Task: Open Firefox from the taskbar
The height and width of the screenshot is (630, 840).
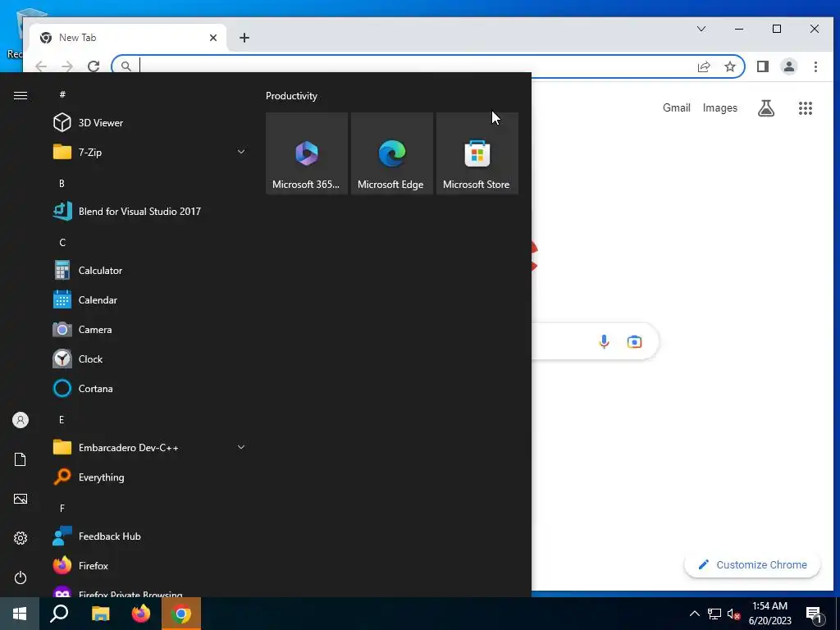Action: [141, 614]
